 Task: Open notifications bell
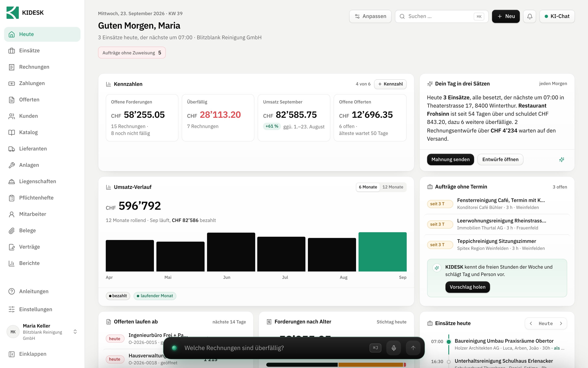click(530, 16)
